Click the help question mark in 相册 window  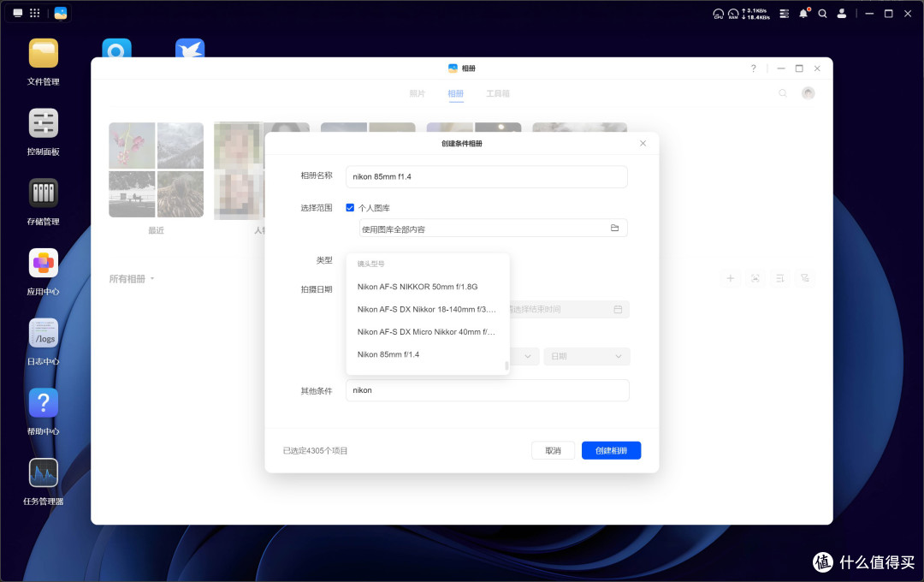point(753,68)
